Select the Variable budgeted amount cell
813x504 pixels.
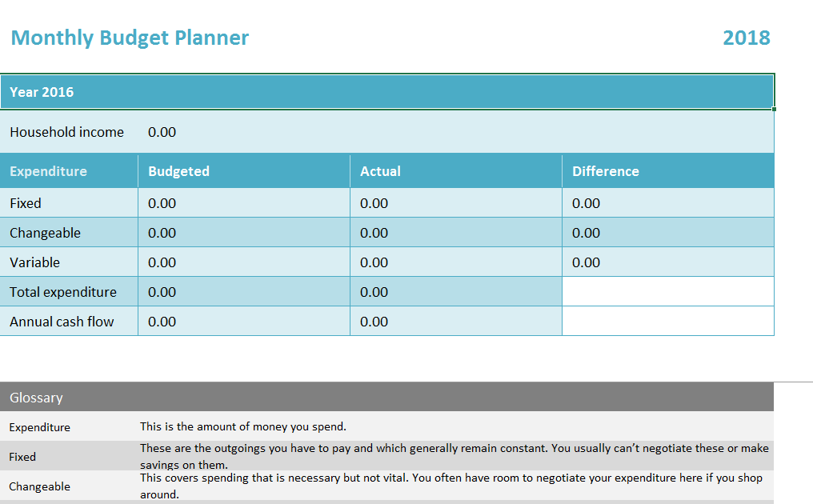244,262
